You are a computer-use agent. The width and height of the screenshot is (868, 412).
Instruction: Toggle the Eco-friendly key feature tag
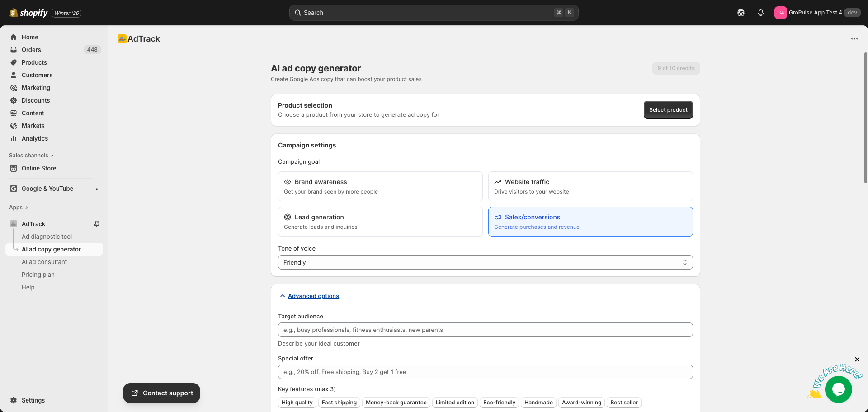click(x=499, y=403)
